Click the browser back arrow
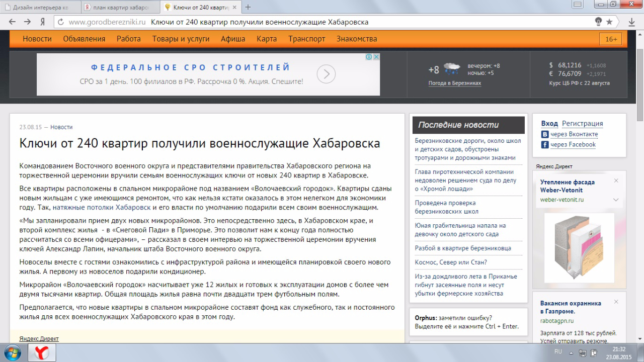The height and width of the screenshot is (362, 644). pos(12,22)
